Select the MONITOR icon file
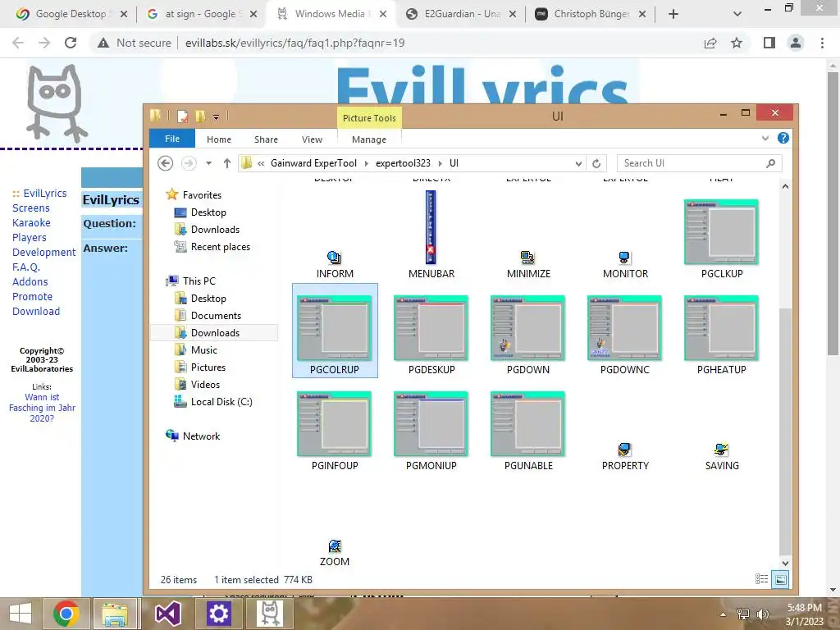 624,258
